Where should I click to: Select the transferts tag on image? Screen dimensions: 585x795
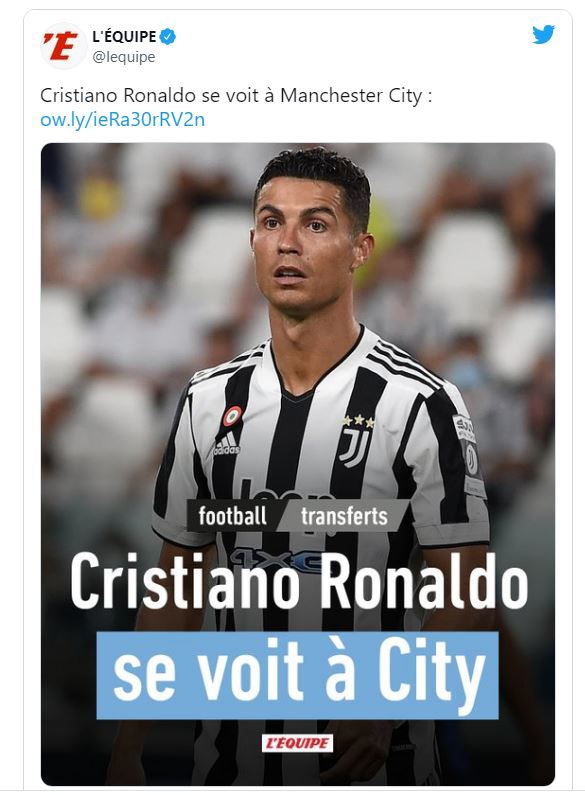click(344, 516)
